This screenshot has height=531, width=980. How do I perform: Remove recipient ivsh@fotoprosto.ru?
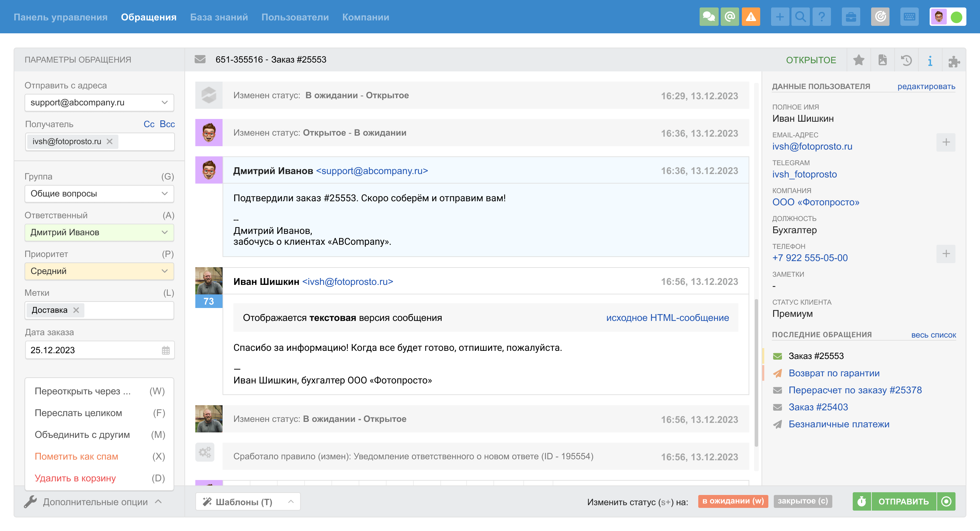coord(110,141)
